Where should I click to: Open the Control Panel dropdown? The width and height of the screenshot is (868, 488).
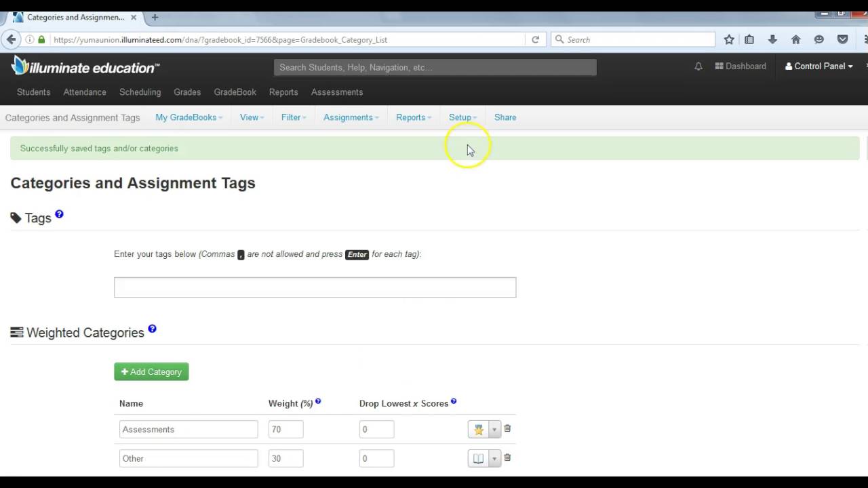[818, 66]
